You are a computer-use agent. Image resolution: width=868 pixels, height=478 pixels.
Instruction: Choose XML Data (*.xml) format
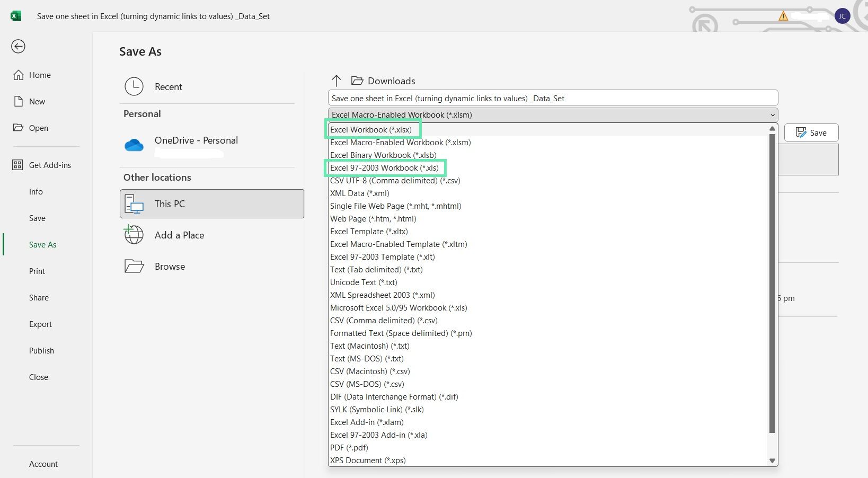click(x=548, y=193)
